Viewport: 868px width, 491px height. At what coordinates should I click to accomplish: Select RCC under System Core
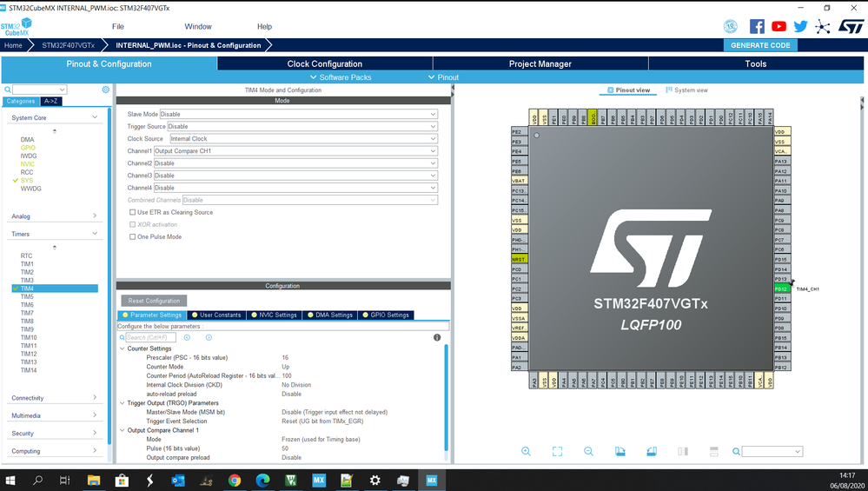pyautogui.click(x=27, y=172)
